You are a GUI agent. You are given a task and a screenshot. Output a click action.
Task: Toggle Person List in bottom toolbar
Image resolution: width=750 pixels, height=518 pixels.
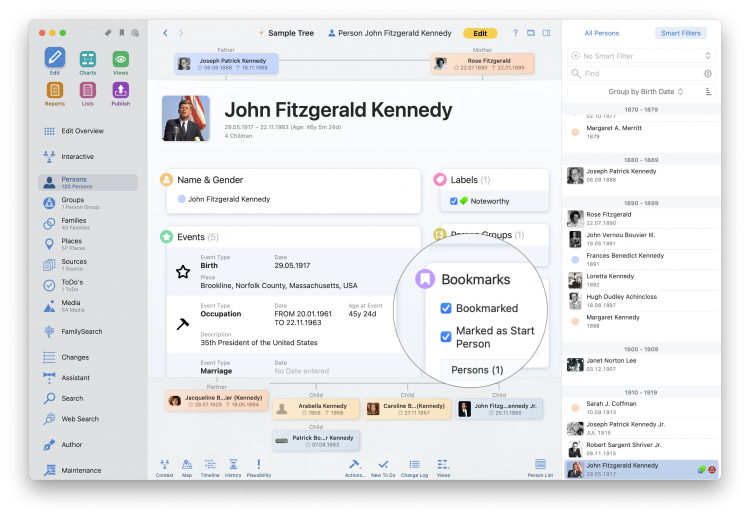click(x=540, y=468)
